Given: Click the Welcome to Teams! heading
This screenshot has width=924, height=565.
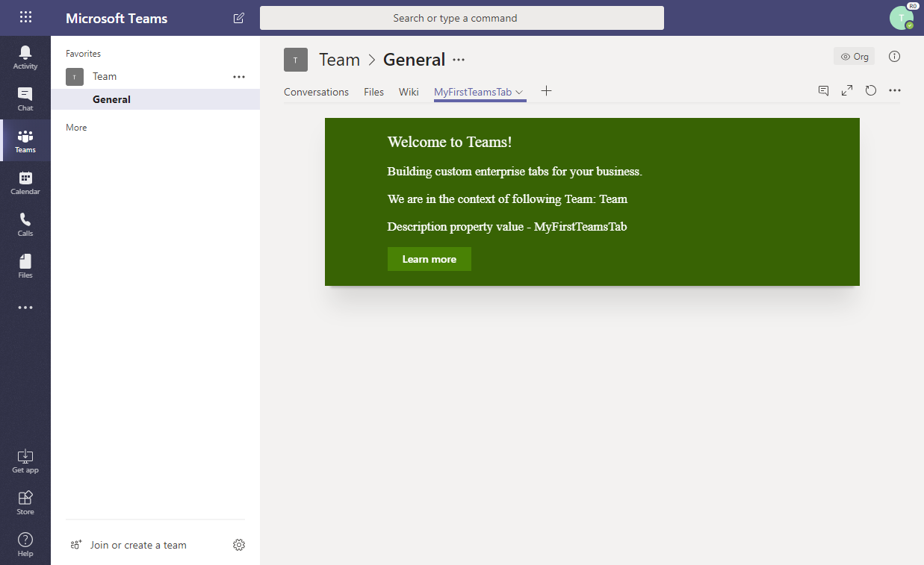Looking at the screenshot, I should click(x=450, y=142).
